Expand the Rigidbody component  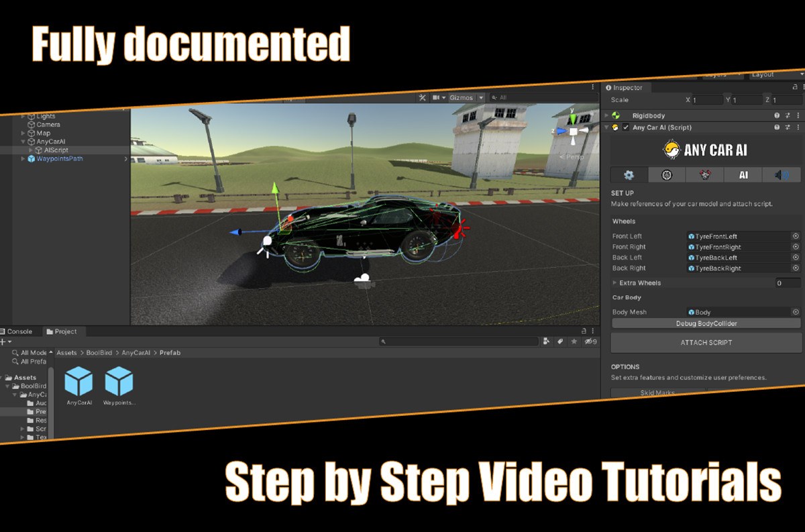pyautogui.click(x=606, y=115)
